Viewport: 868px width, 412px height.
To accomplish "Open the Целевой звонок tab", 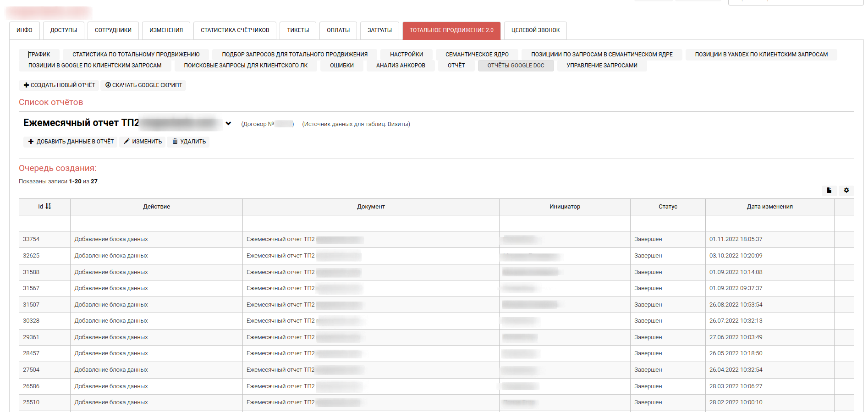I will pyautogui.click(x=535, y=30).
